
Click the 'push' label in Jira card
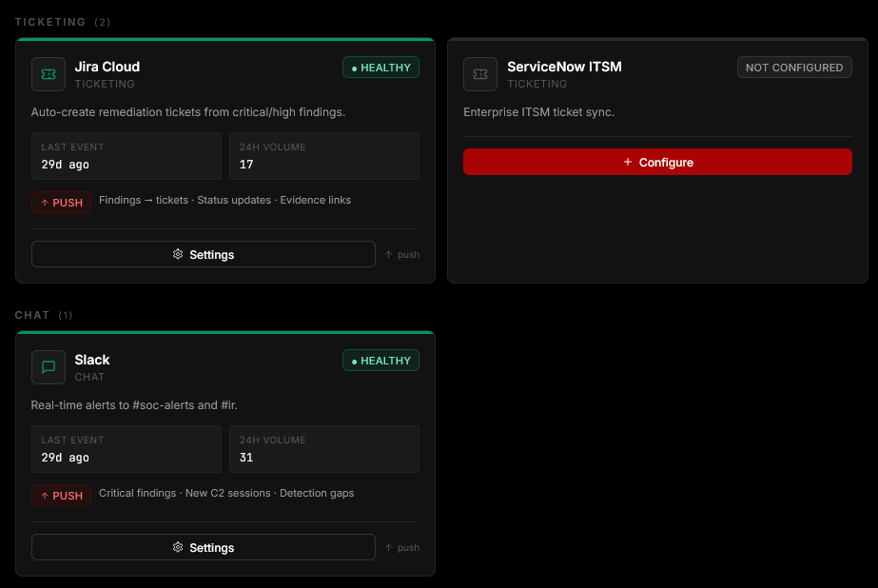click(408, 254)
